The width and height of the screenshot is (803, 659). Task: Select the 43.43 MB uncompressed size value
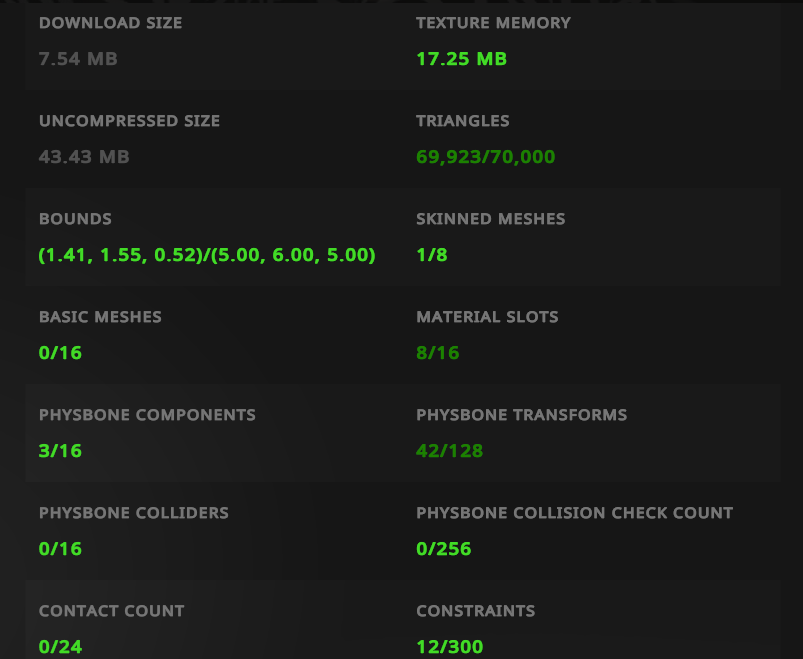click(x=84, y=157)
